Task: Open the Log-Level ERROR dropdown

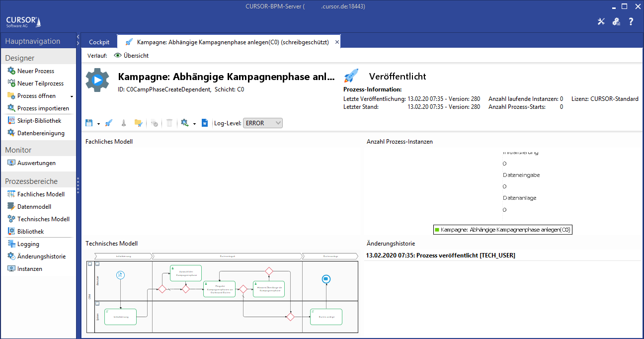Action: 262,123
